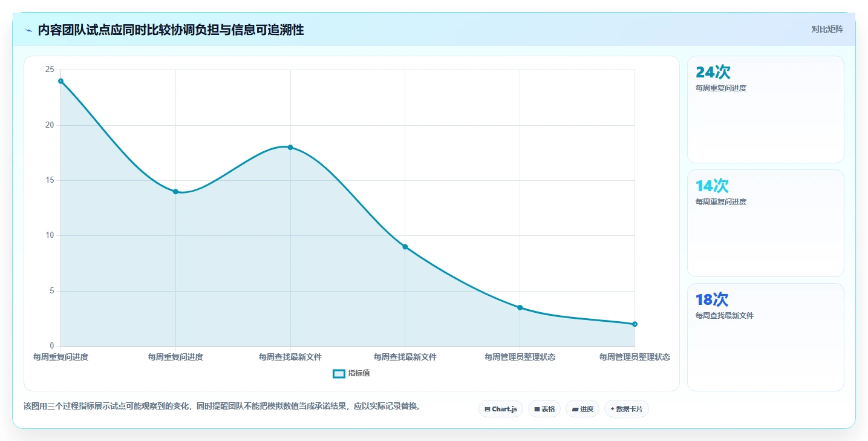Click the chart data point at value 24

pyautogui.click(x=61, y=81)
